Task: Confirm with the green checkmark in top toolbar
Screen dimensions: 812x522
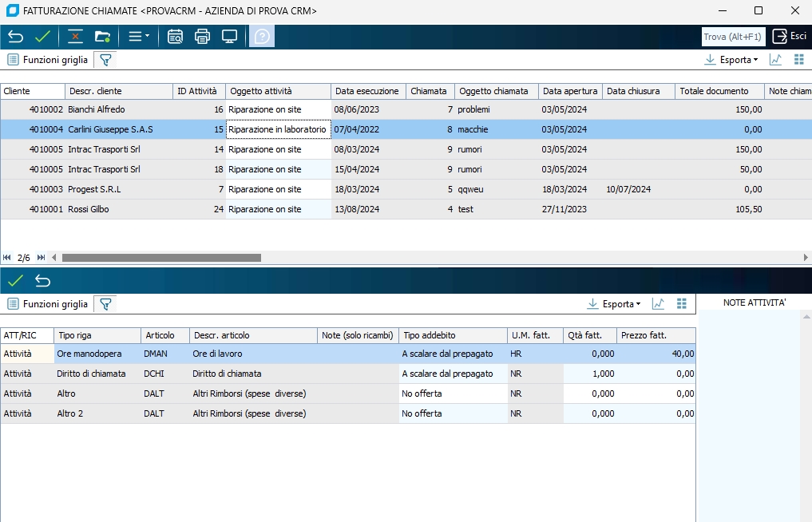Action: pos(42,37)
